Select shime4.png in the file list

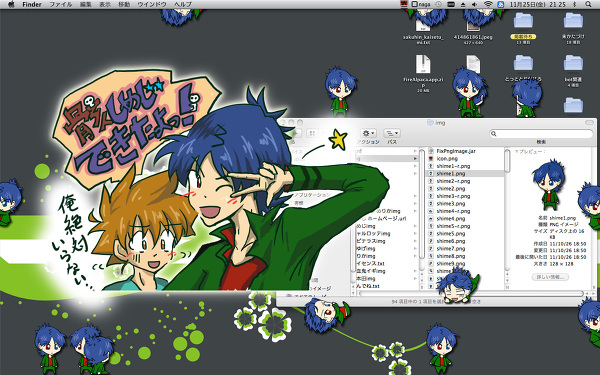pyautogui.click(x=450, y=218)
